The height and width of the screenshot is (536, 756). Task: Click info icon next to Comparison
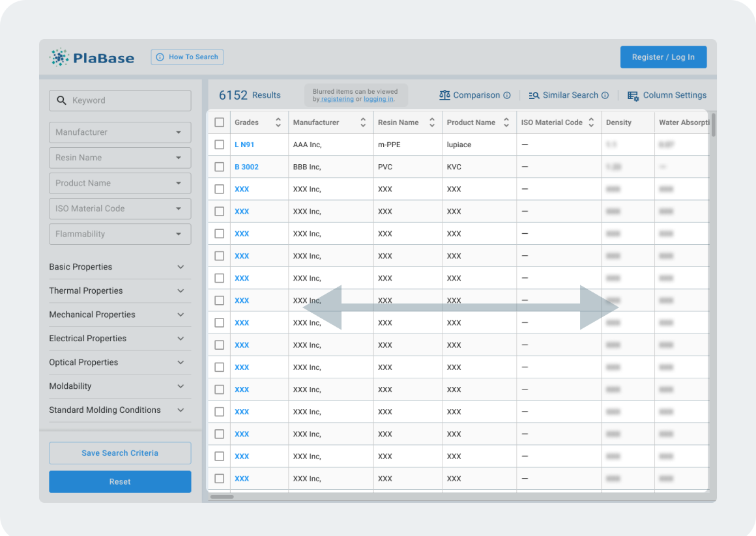pos(507,95)
